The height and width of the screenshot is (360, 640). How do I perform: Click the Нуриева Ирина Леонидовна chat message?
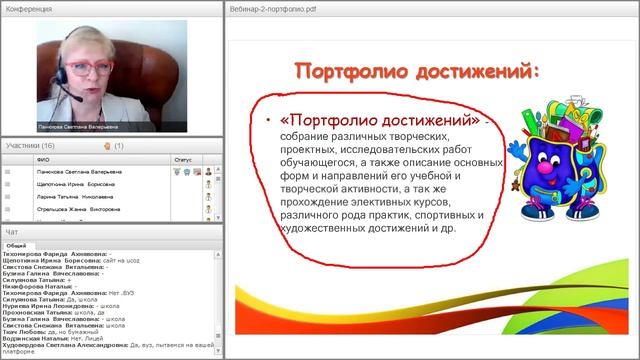[x=61, y=306]
